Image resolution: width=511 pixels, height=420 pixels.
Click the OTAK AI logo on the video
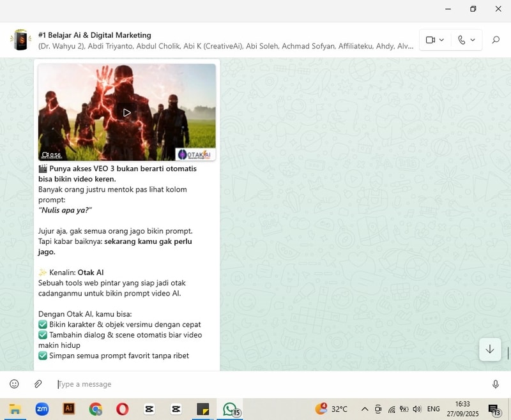195,154
